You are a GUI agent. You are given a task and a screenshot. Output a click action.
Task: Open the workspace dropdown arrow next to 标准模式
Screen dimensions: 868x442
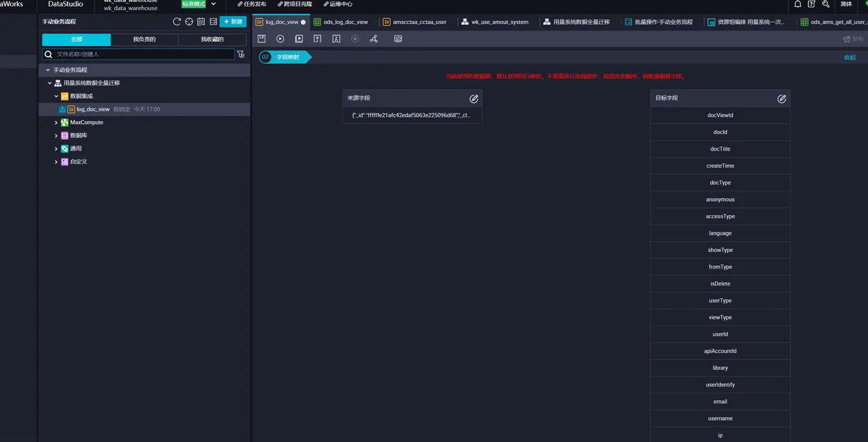(214, 4)
